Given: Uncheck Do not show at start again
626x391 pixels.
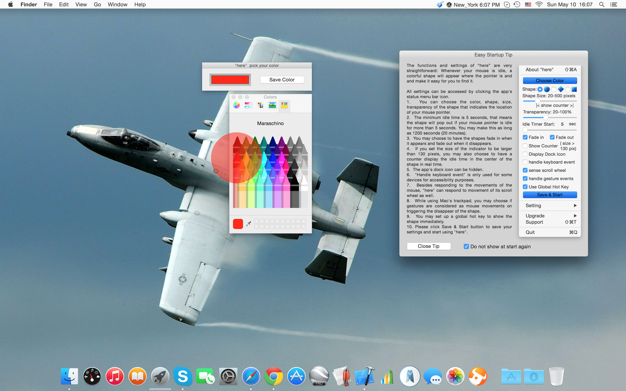Looking at the screenshot, I should 466,246.
